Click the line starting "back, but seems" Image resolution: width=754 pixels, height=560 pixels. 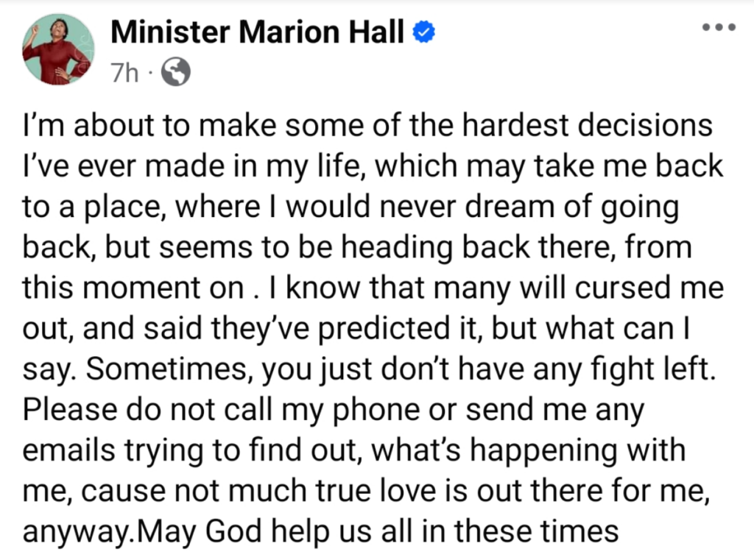[x=357, y=247]
